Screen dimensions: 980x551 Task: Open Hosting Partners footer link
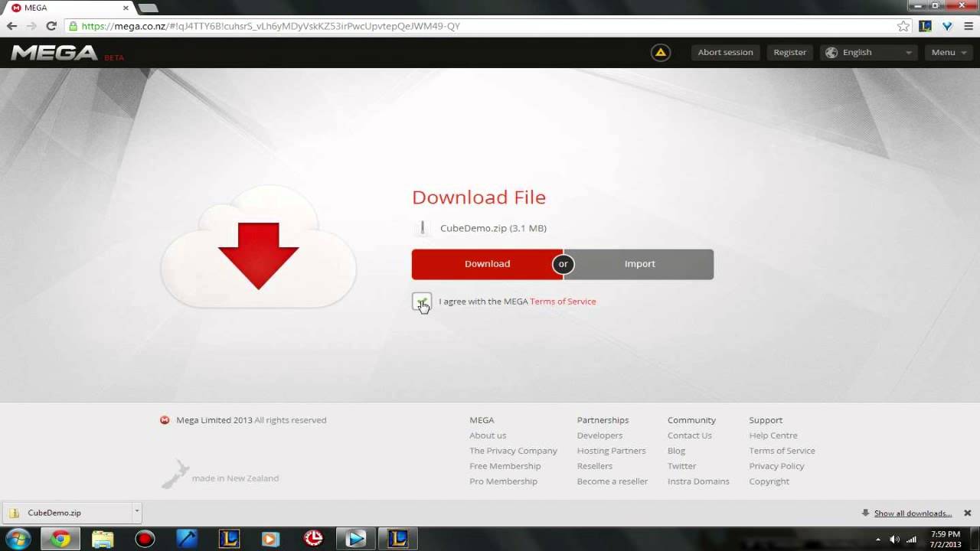(611, 451)
